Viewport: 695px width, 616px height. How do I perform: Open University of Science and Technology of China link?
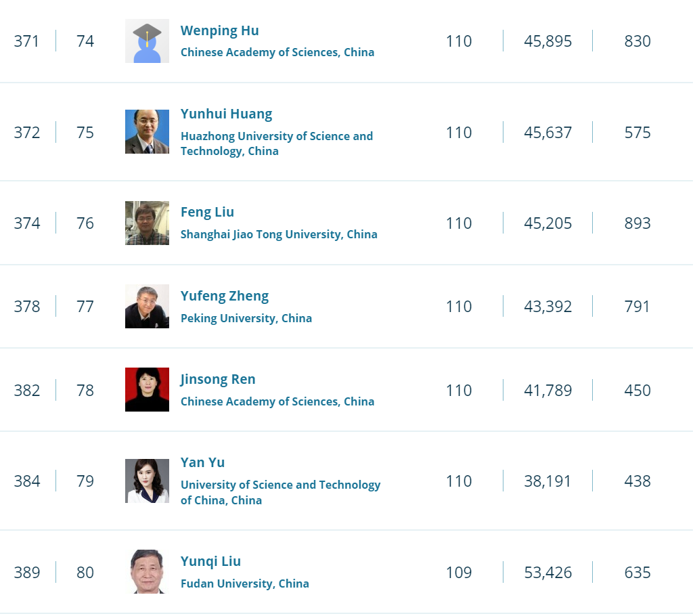(280, 492)
